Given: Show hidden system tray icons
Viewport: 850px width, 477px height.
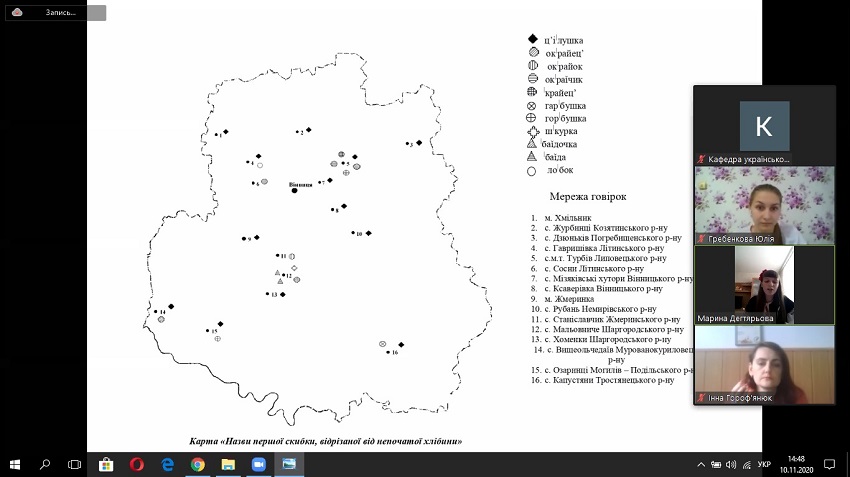Looking at the screenshot, I should click(x=701, y=465).
